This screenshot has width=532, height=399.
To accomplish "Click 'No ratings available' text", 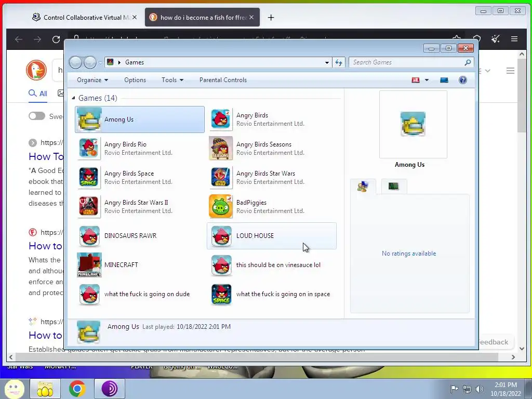I will [409, 254].
